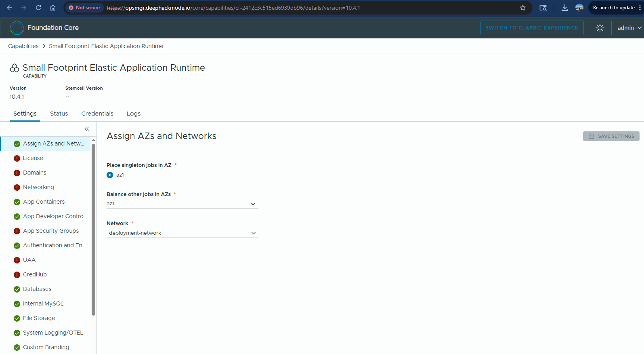Click red error icon beside UAA
The width and height of the screenshot is (644, 354).
pos(17,260)
